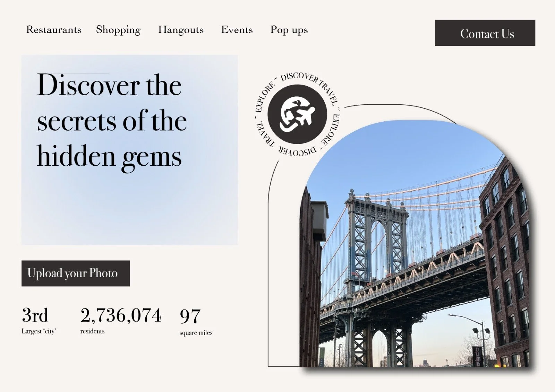Click the 'residents' caption text
Screen dimensions: 555x392
tap(92, 331)
